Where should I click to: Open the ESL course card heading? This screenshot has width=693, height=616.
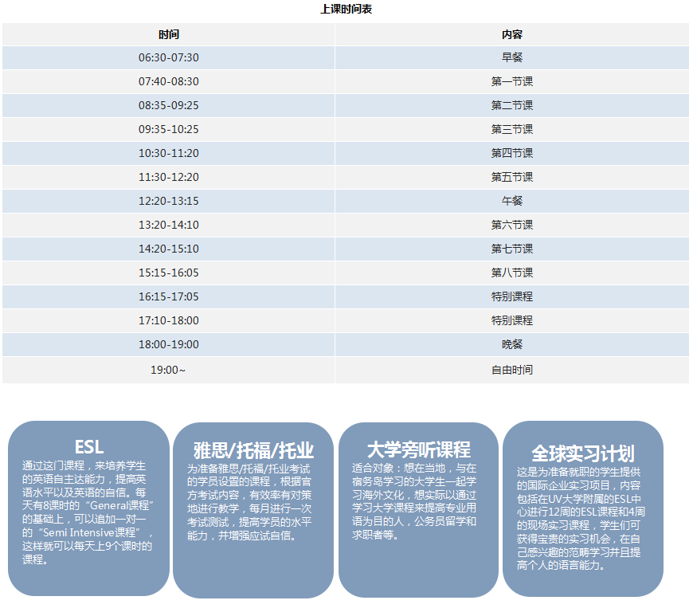89,446
